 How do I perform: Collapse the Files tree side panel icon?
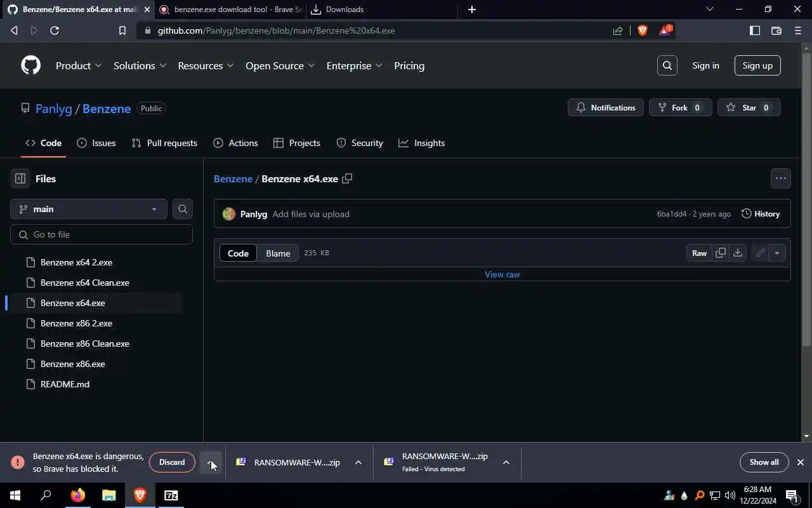click(20, 178)
